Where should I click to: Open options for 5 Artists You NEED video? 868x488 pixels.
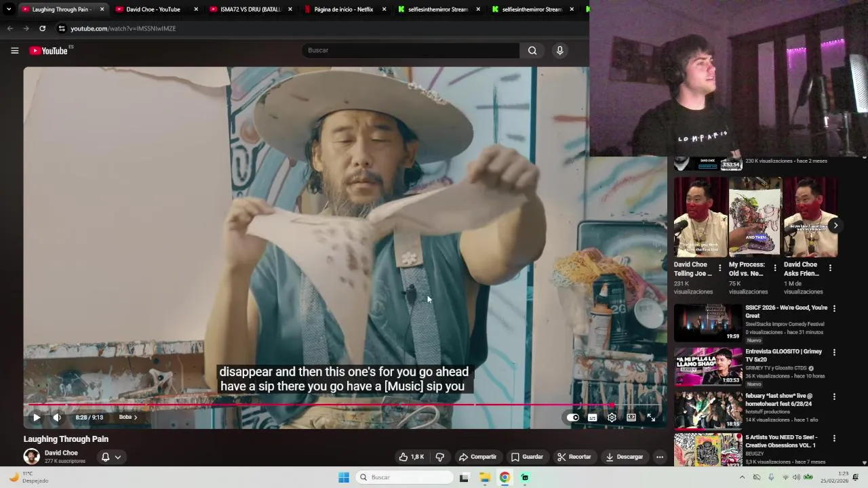click(834, 439)
